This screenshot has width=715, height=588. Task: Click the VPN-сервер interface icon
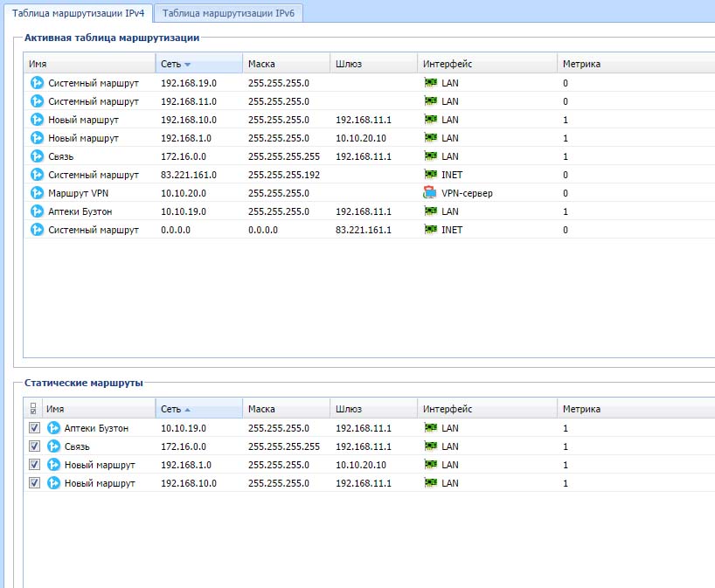click(x=430, y=193)
